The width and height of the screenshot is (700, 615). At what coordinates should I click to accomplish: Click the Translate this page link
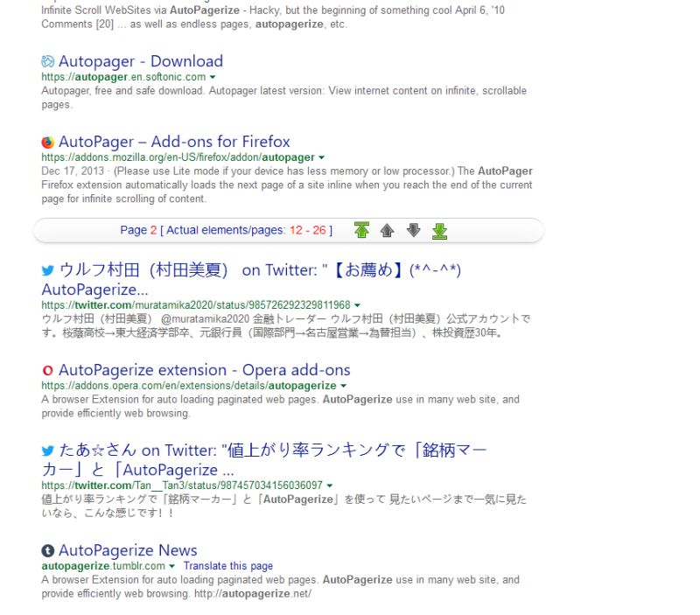point(228,566)
